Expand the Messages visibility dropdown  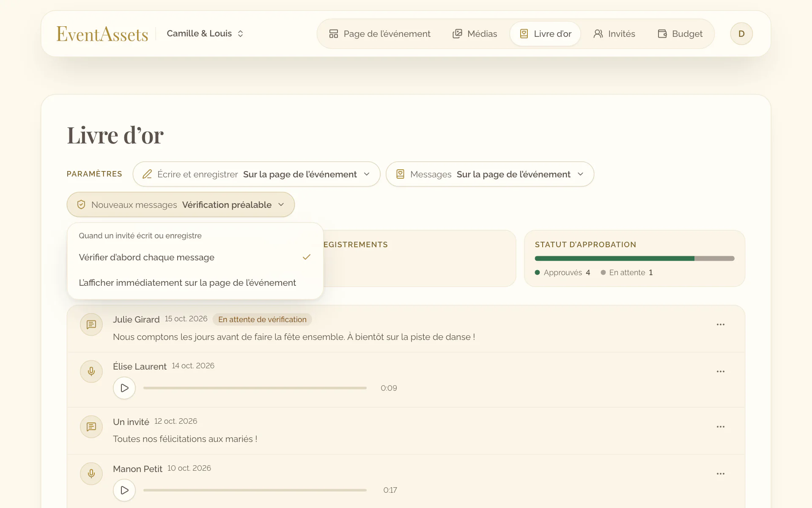coord(490,174)
